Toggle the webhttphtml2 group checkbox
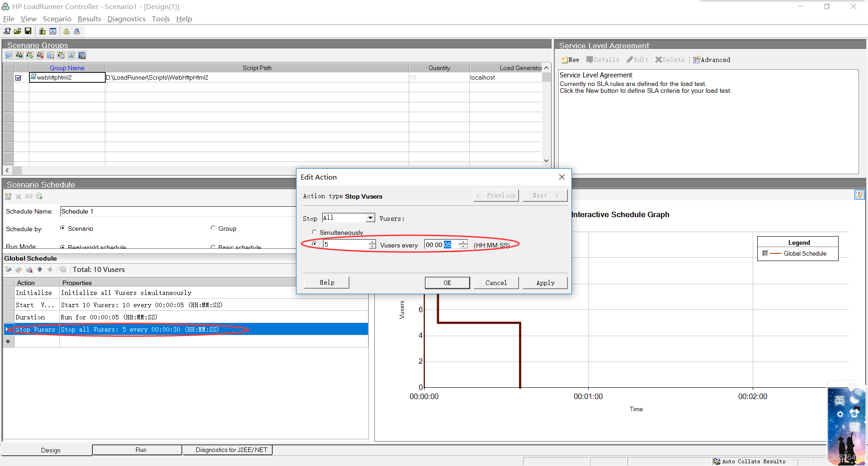The image size is (868, 466). 19,78
